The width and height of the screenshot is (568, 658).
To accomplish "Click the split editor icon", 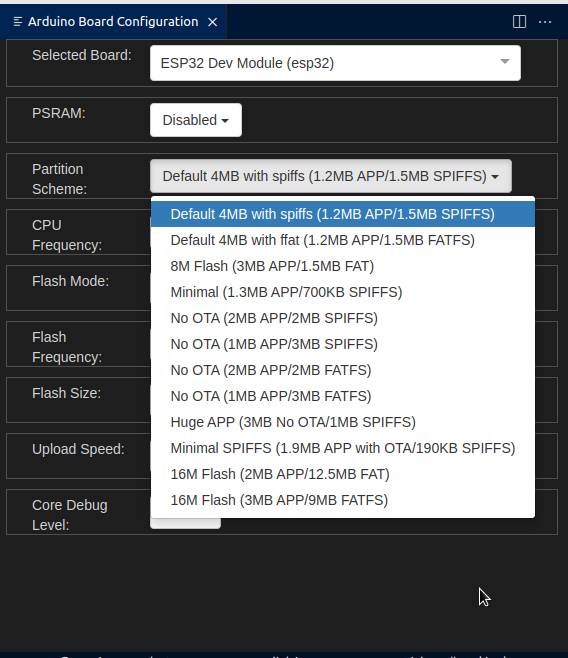I will point(519,21).
